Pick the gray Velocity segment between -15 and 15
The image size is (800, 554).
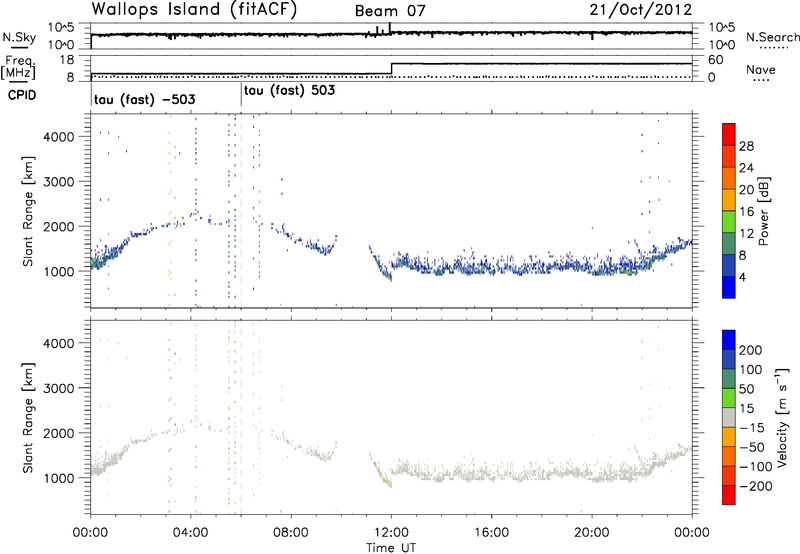pos(729,417)
